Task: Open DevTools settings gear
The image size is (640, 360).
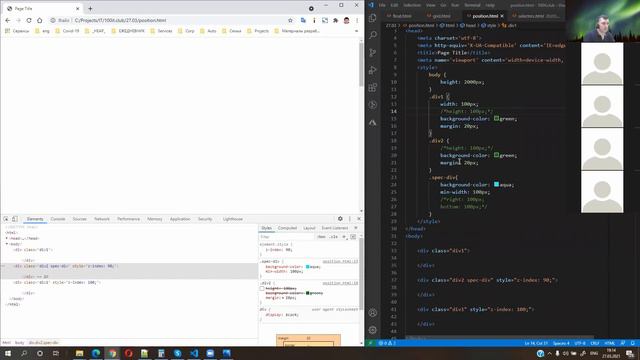Action: 340,219
